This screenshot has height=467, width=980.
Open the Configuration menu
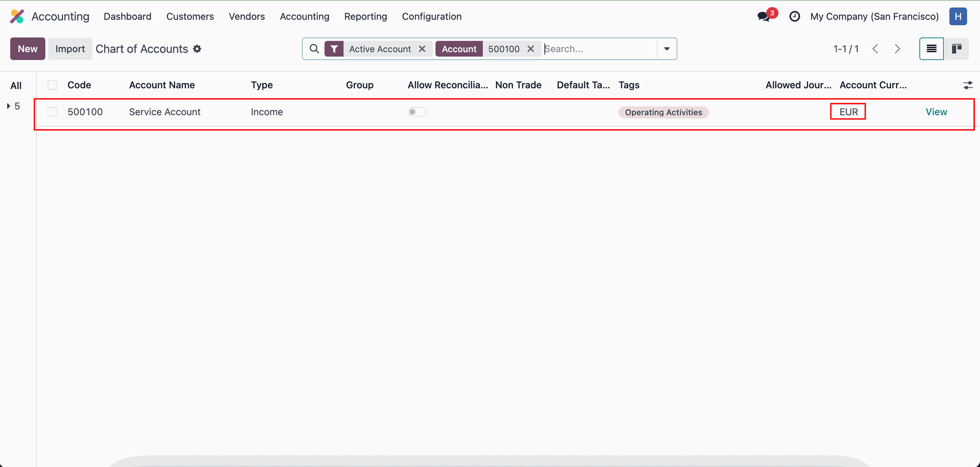[x=432, y=16]
